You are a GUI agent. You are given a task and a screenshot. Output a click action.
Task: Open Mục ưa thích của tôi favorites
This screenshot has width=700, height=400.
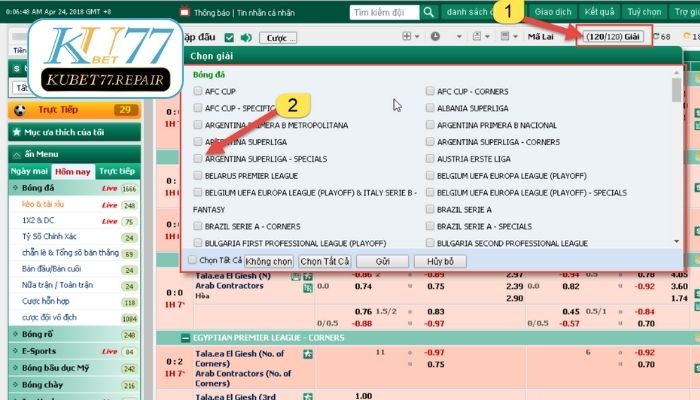click(x=74, y=132)
